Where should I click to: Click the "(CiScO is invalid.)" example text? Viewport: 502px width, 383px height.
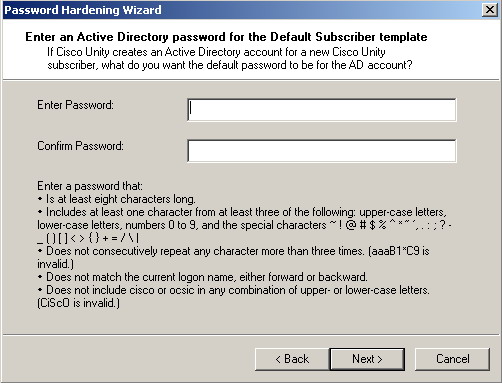point(78,303)
